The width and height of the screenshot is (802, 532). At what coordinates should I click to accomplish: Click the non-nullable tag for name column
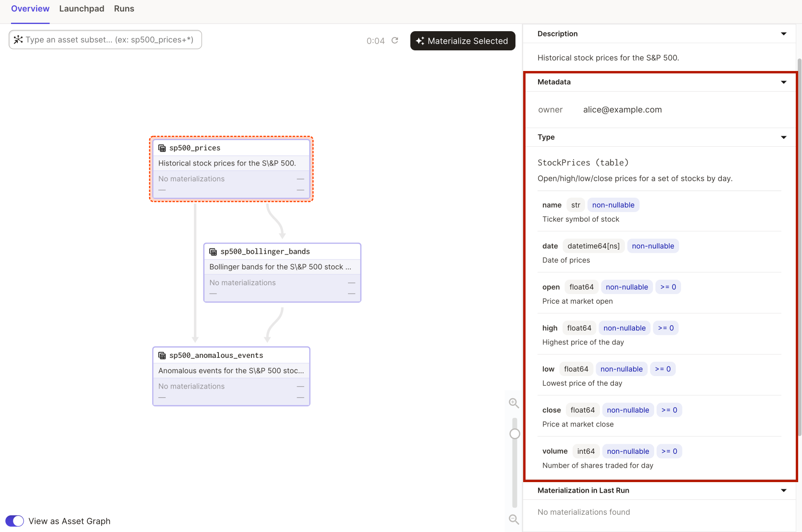point(613,205)
